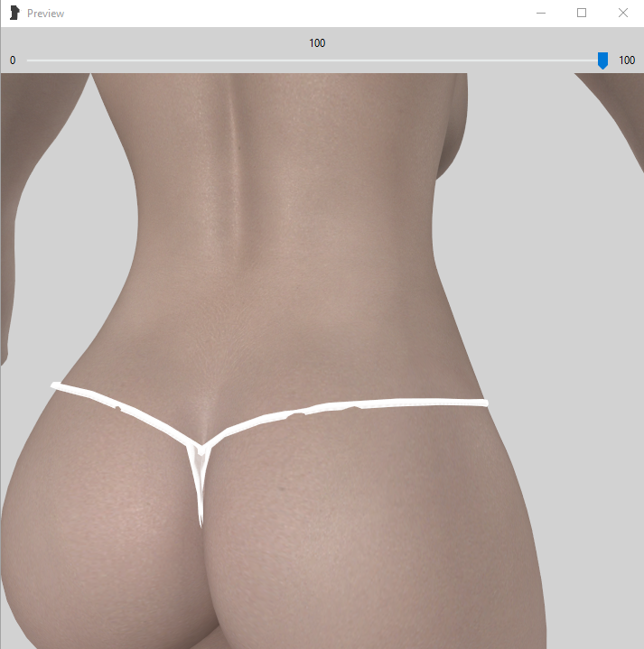The image size is (644, 649).
Task: Maximize the Preview window
Action: (x=582, y=13)
